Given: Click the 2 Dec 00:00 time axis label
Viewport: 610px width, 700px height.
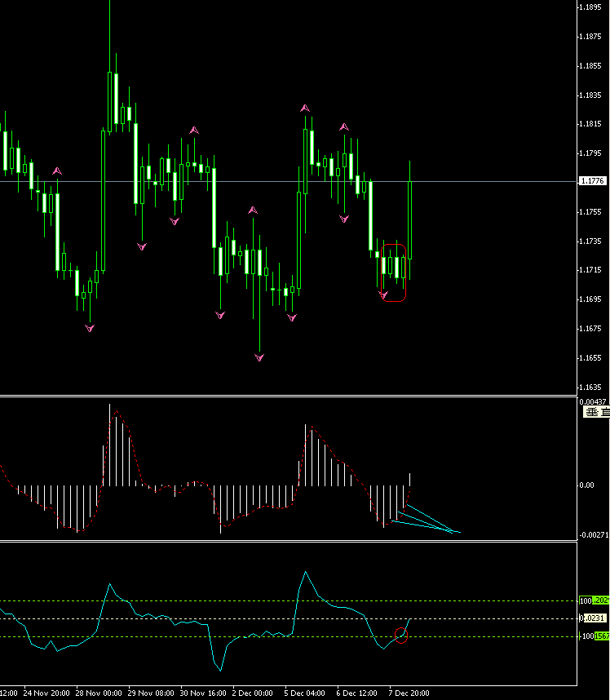Looking at the screenshot, I should pos(252,693).
